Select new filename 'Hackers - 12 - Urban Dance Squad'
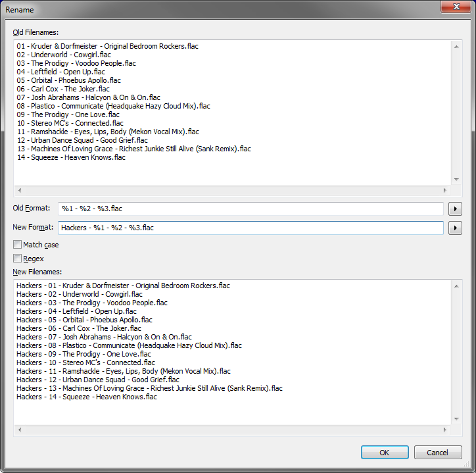The height and width of the screenshot is (473, 476). (98, 380)
